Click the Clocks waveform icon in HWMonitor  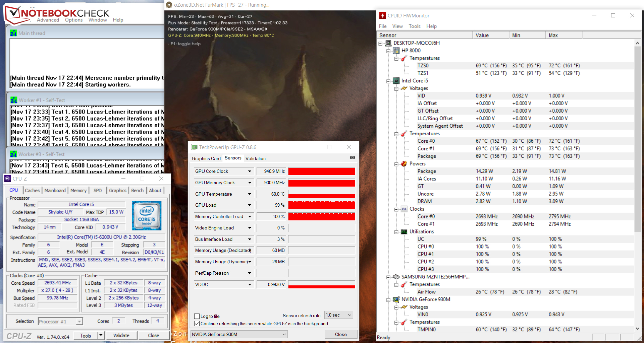click(x=404, y=209)
